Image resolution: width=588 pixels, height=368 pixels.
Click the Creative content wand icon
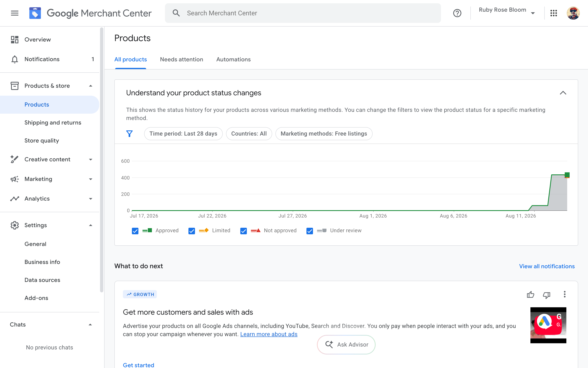[14, 159]
